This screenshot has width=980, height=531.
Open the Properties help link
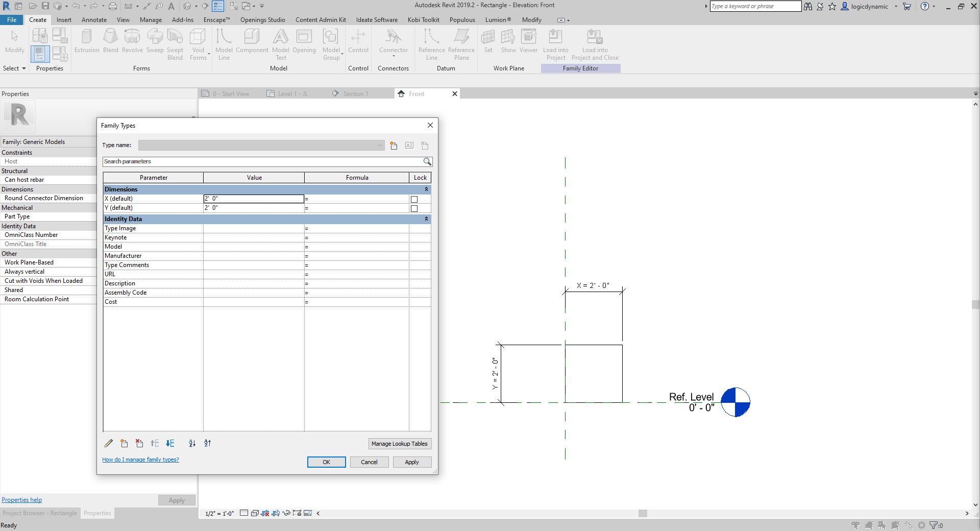click(21, 500)
